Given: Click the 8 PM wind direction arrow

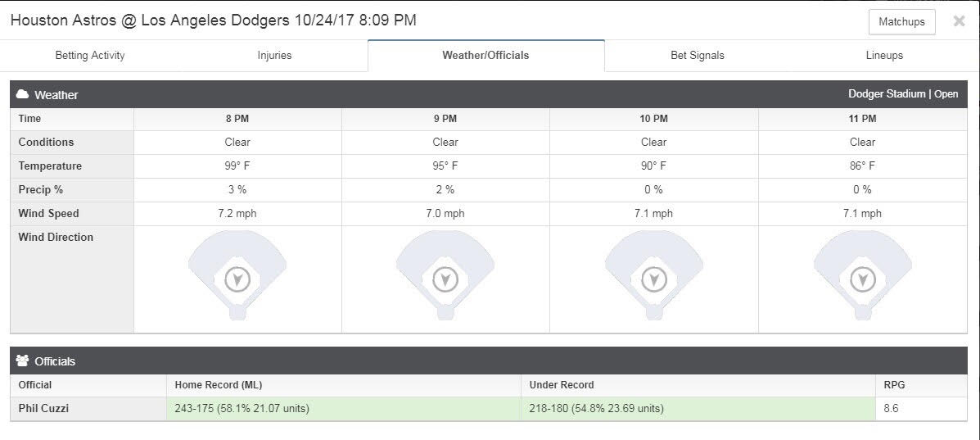Looking at the screenshot, I should (x=237, y=279).
